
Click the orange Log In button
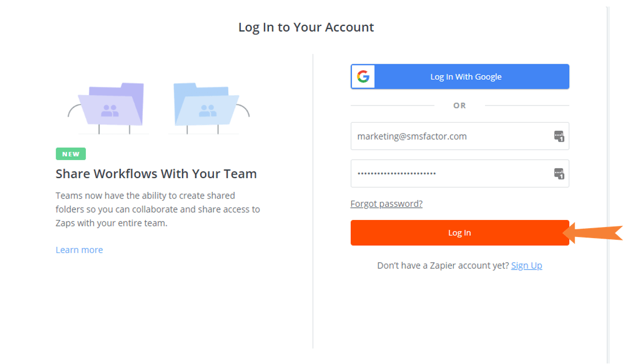460,233
